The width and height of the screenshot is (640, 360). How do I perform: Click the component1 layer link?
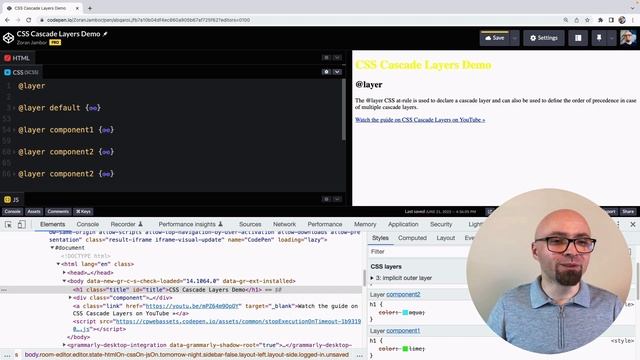[403, 331]
